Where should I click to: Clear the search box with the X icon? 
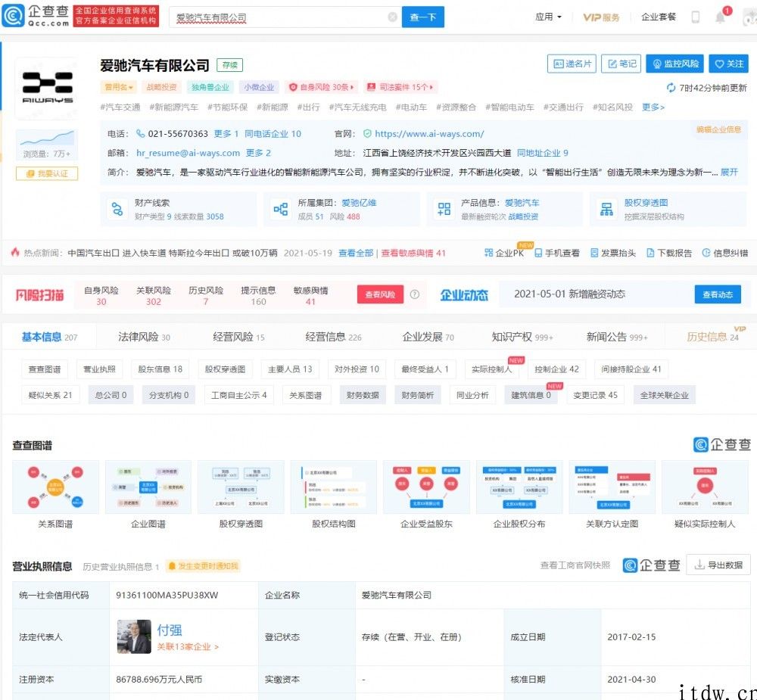click(392, 17)
